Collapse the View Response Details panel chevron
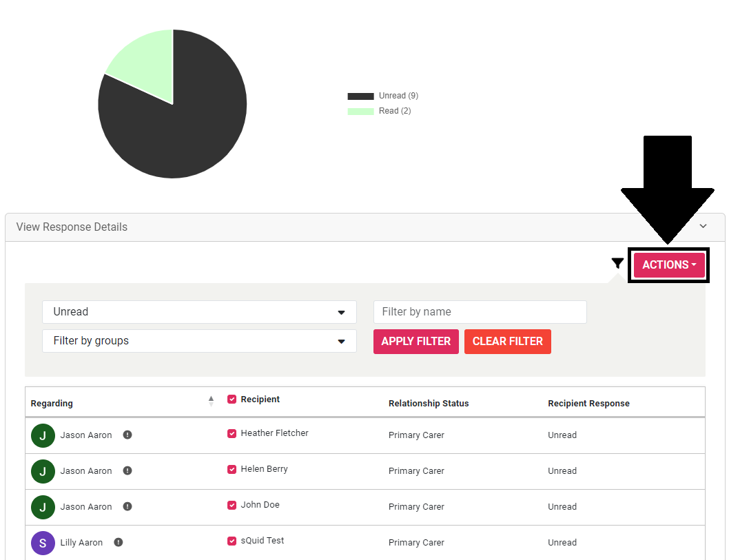This screenshot has width=729, height=560. (703, 227)
